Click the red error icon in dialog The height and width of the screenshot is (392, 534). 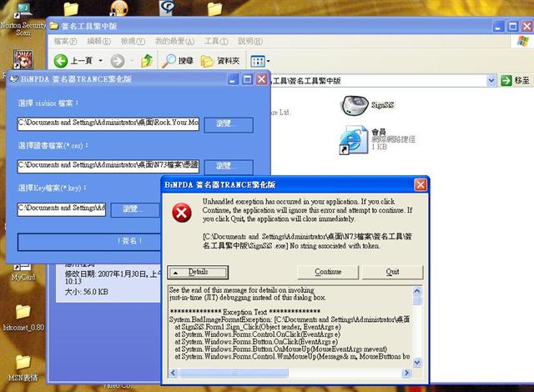point(182,213)
